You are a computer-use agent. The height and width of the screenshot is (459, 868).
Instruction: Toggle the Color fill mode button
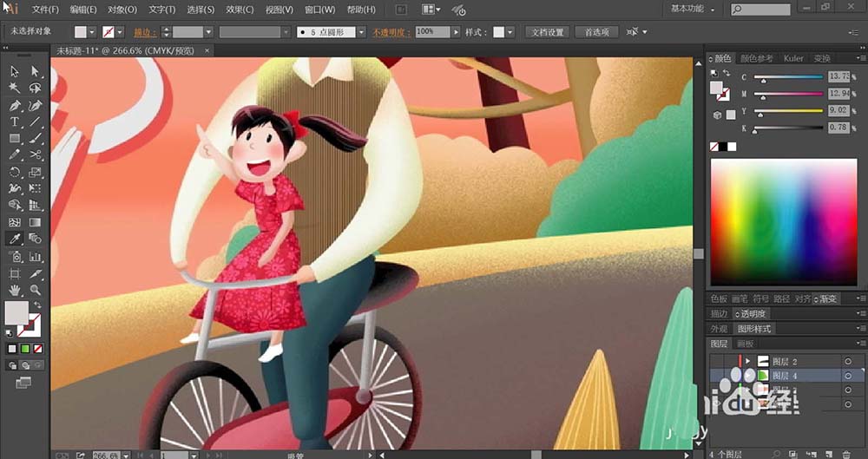point(12,348)
